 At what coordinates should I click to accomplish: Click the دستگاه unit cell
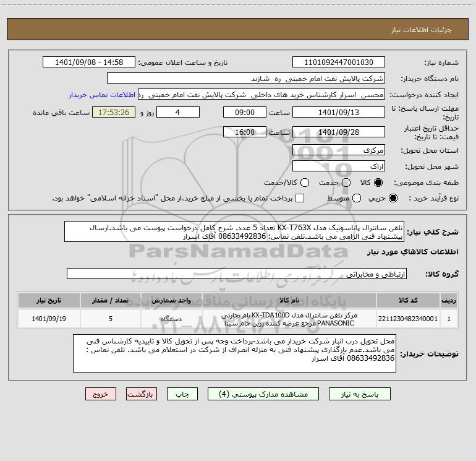171,319
